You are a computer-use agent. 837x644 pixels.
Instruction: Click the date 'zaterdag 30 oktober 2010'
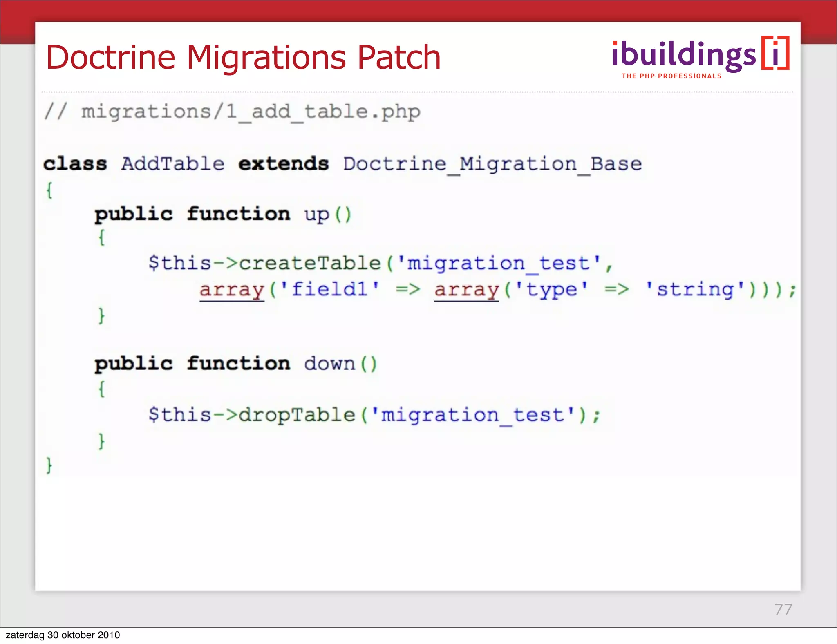coord(63,635)
